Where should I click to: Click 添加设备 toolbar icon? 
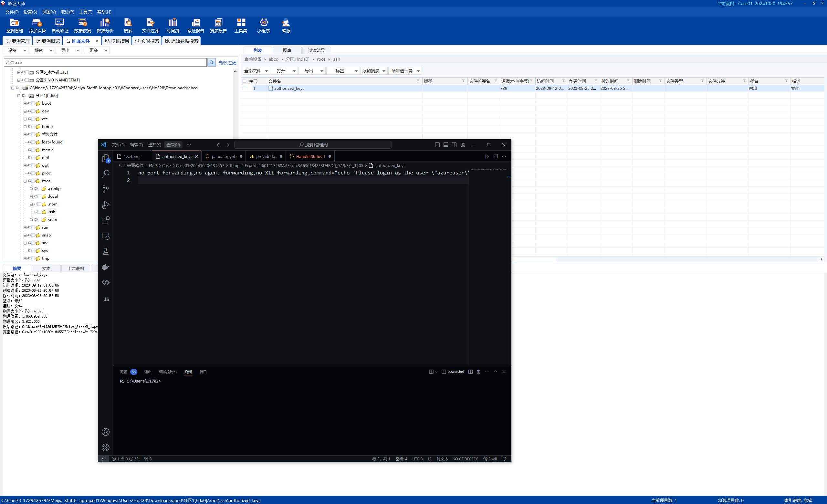[37, 26]
